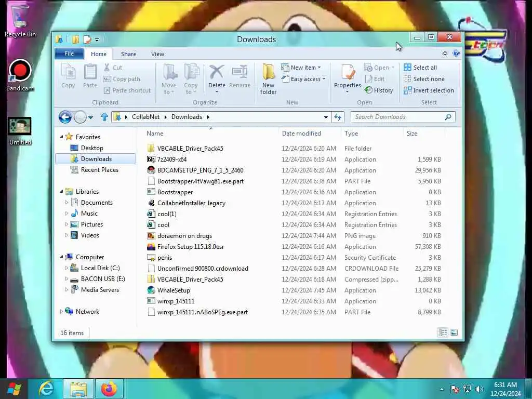Open the Easy access dropdown

(303, 79)
